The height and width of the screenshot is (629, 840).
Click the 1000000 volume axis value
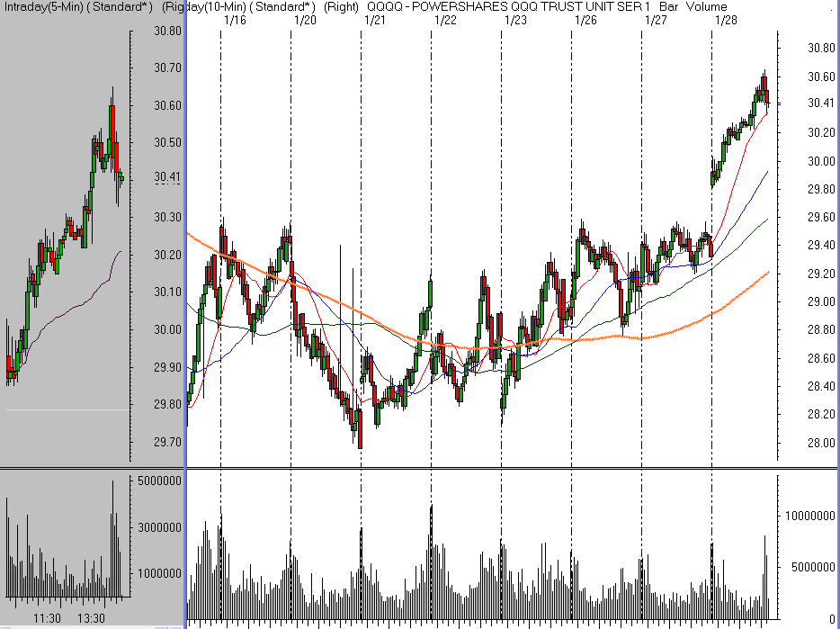coord(159,574)
